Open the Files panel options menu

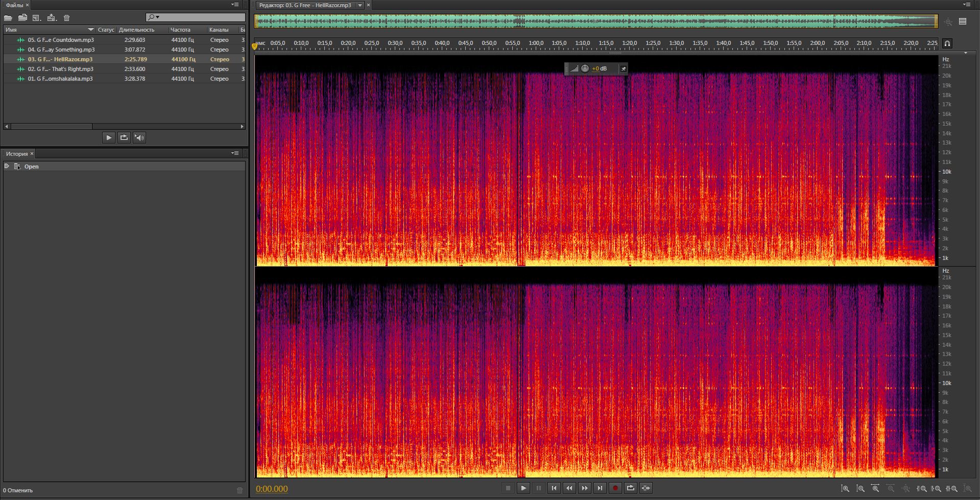[x=235, y=5]
